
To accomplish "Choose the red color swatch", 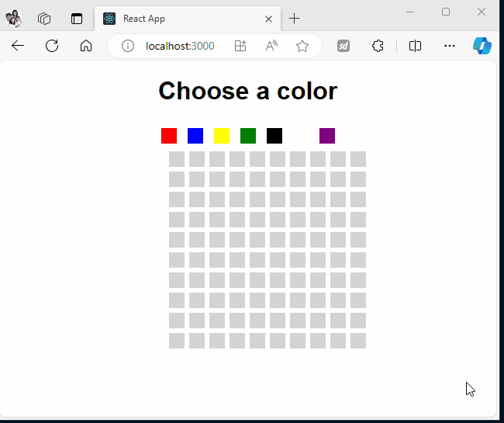I will [169, 136].
